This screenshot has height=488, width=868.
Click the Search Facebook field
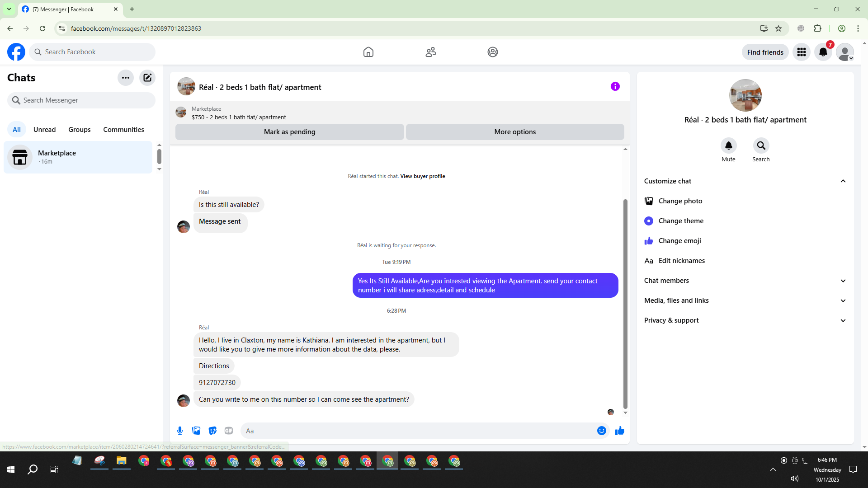point(92,52)
